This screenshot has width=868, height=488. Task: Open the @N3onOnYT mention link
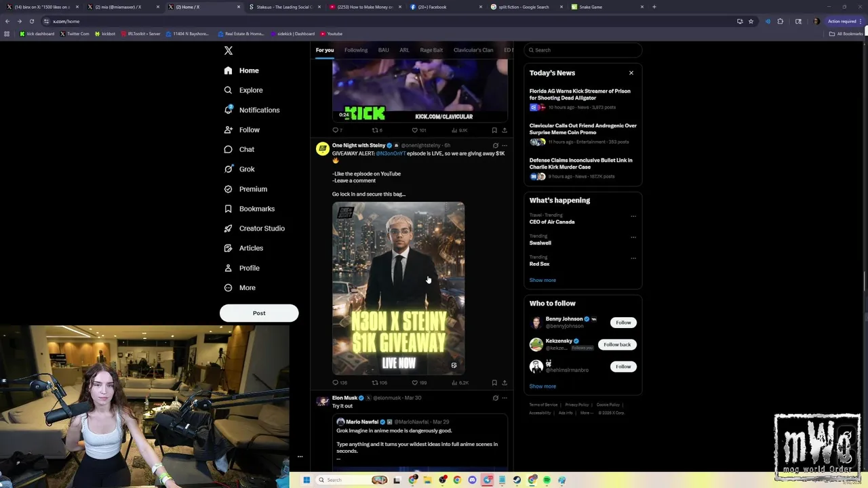tap(391, 154)
